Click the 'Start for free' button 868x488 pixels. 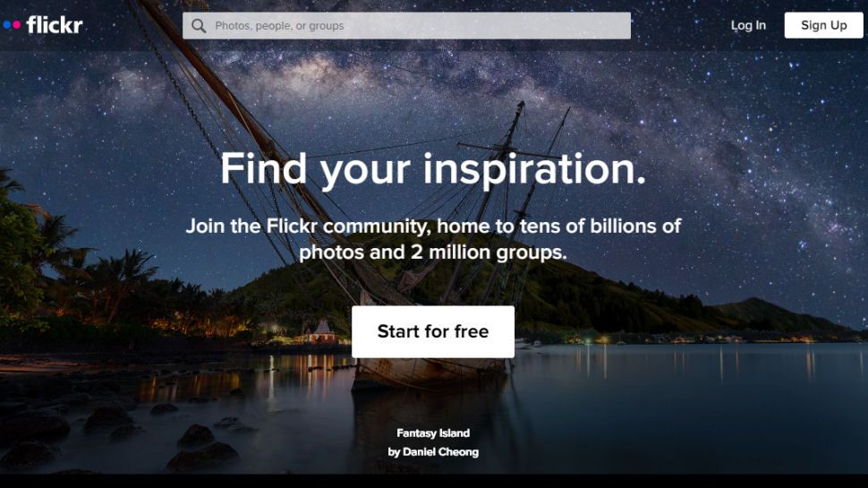[x=433, y=332]
